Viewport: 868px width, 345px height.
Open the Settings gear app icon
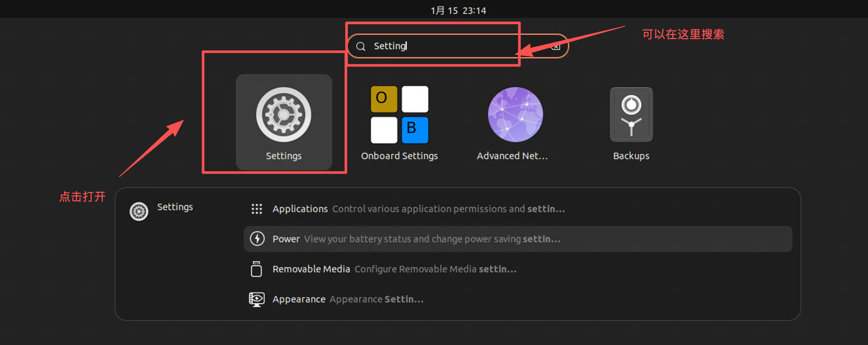click(x=283, y=115)
